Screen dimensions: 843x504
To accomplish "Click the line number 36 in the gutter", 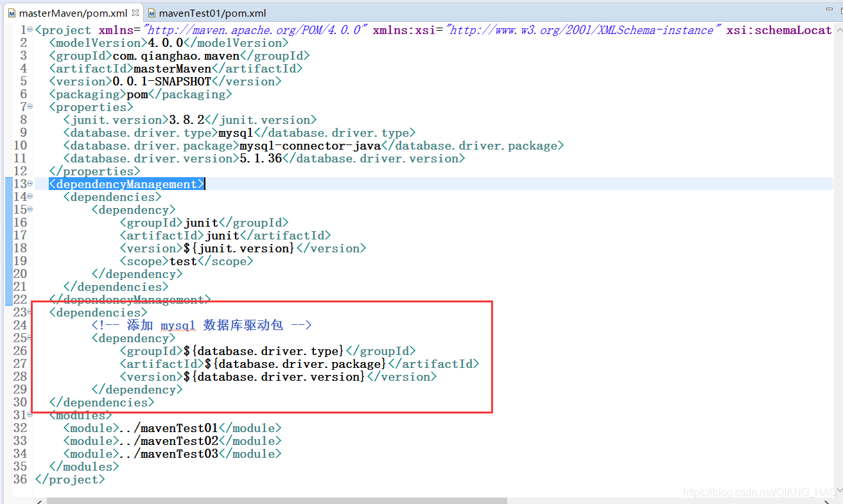I will pos(20,480).
